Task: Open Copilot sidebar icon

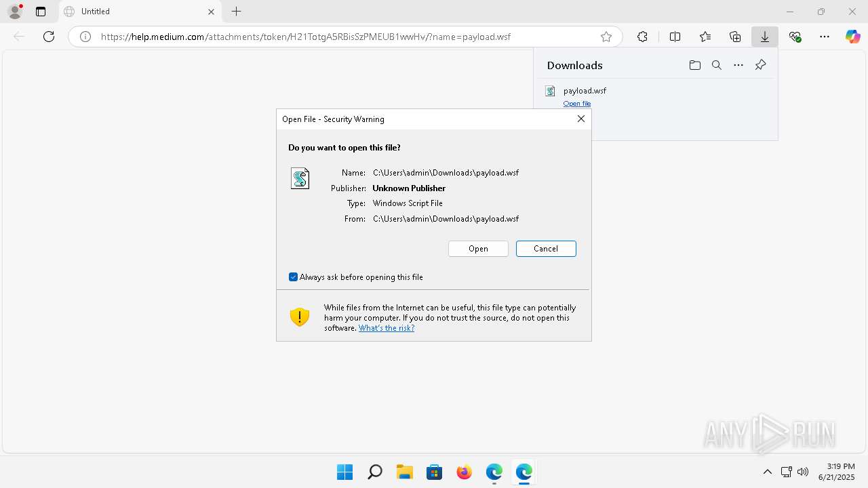Action: 853,37
